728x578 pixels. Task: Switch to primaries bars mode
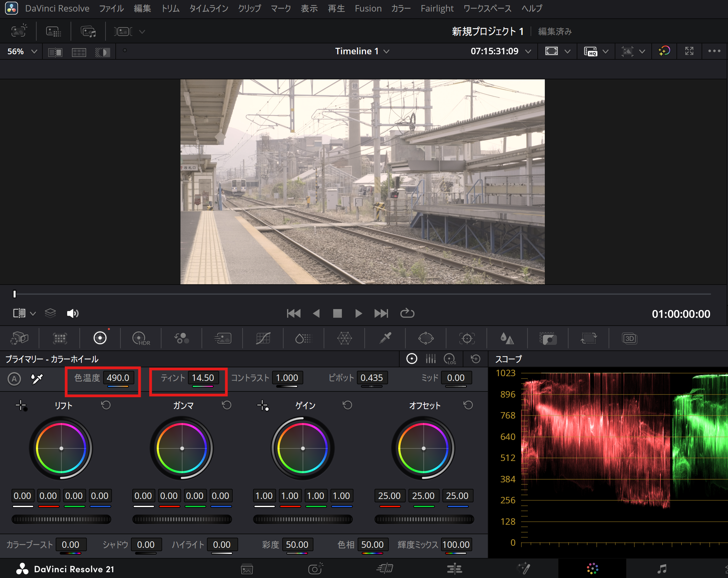[431, 359]
